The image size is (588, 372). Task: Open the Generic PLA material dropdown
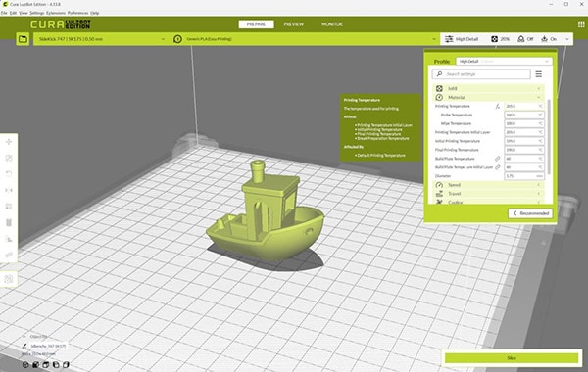click(x=305, y=39)
